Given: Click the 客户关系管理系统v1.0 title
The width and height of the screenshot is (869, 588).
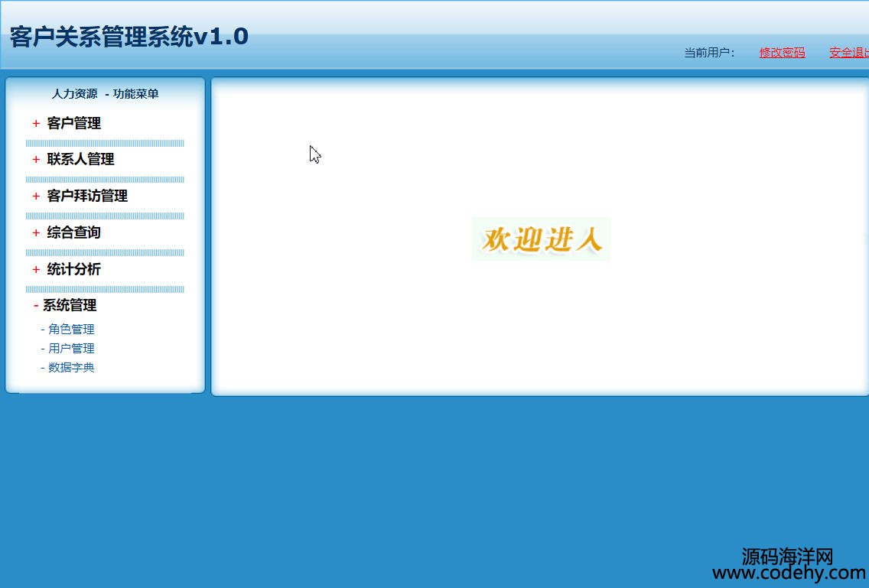Looking at the screenshot, I should pyautogui.click(x=129, y=37).
